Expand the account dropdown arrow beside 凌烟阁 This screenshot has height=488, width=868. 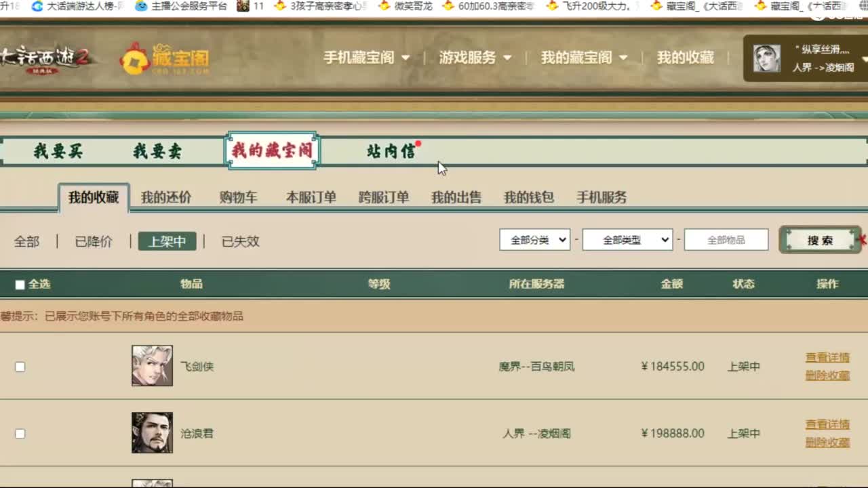(864, 60)
